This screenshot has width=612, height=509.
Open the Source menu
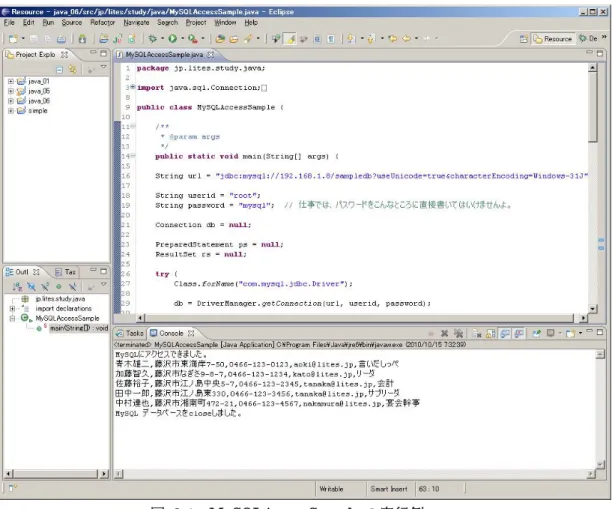click(x=71, y=23)
